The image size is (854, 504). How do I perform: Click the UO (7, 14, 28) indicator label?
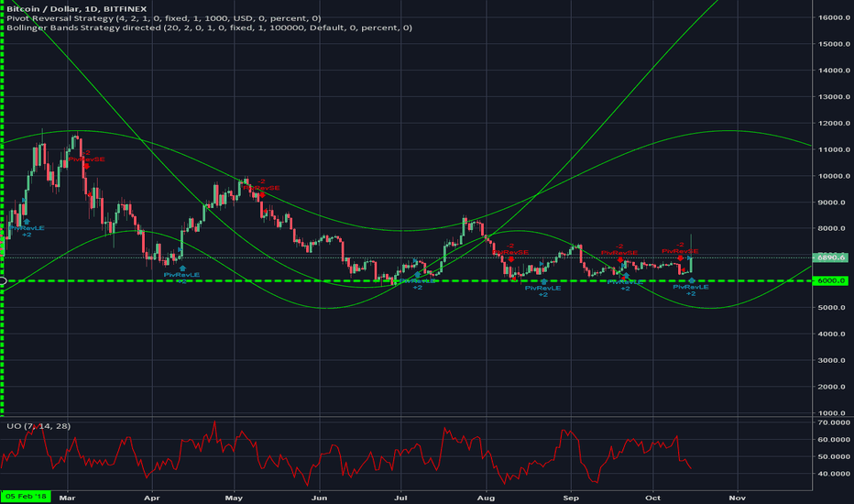pos(38,426)
